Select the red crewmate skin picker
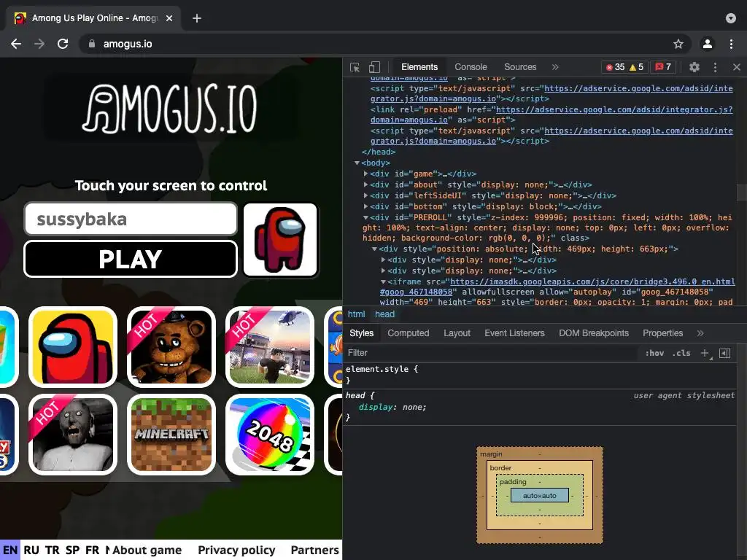Image resolution: width=747 pixels, height=560 pixels. tap(280, 239)
